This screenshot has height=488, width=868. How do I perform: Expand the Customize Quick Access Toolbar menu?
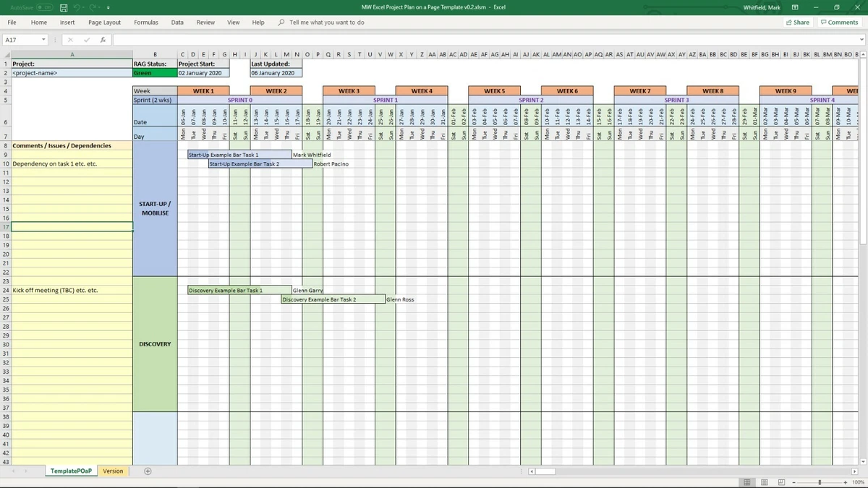pyautogui.click(x=108, y=7)
